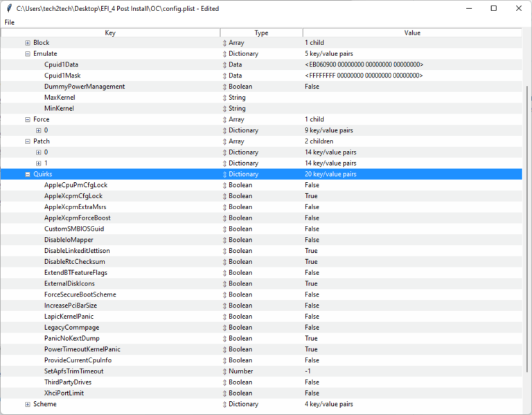Collapse the Quirks dictionary
Image resolution: width=532 pixels, height=415 pixels.
pos(28,175)
